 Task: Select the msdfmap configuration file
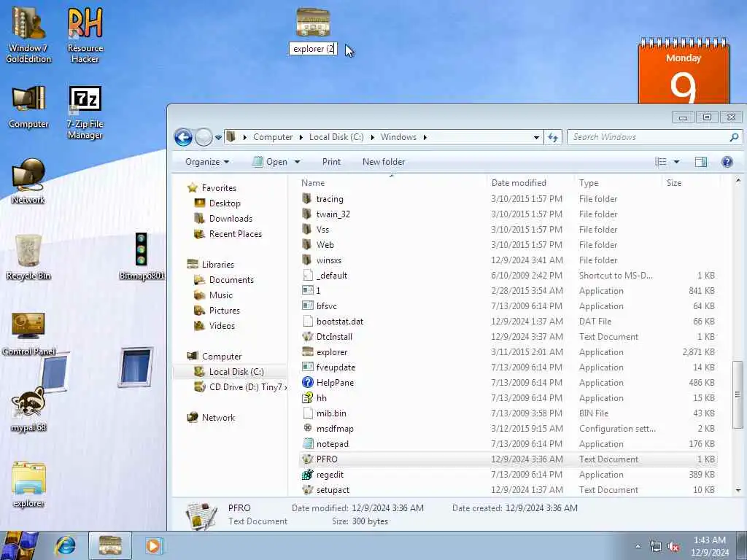pyautogui.click(x=508, y=429)
